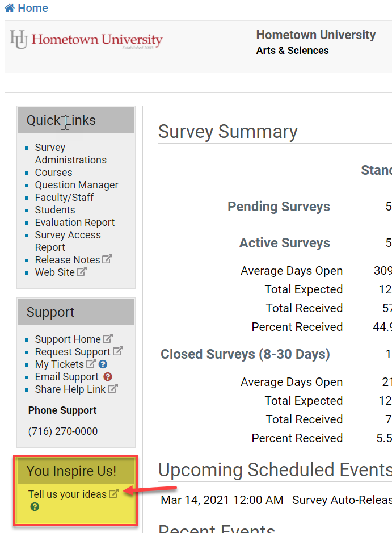Screen dimensions: 392x533
Task: Click external link icon beside Support Home
Action: click(x=108, y=339)
